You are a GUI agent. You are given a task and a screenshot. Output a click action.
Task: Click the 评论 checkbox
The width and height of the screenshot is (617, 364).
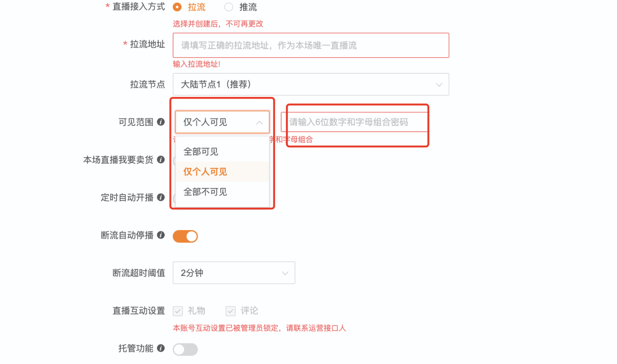tap(231, 311)
